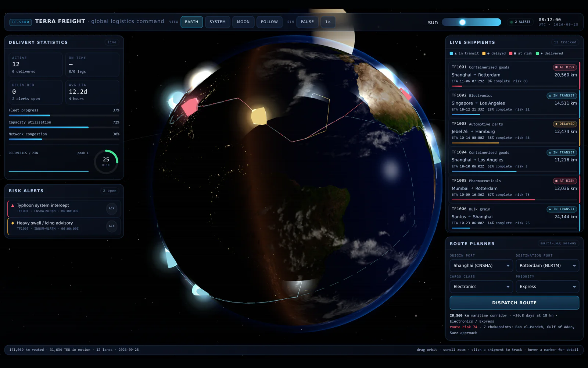Click IN TRANSIT badge on TF1002
The height and width of the screenshot is (368, 588).
point(562,96)
